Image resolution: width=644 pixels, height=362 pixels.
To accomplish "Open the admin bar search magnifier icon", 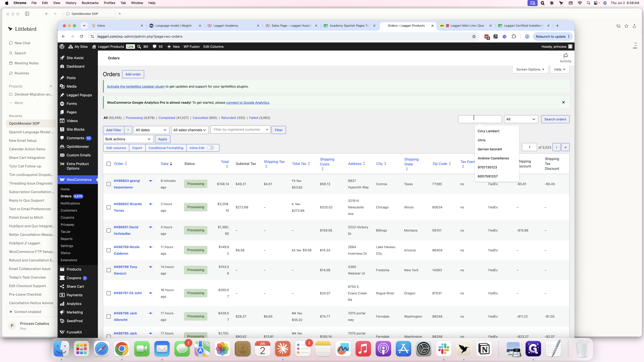I will click(x=139, y=47).
